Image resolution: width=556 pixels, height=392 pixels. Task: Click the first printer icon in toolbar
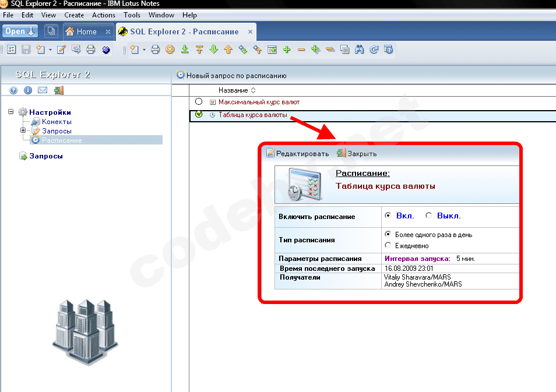[91, 50]
